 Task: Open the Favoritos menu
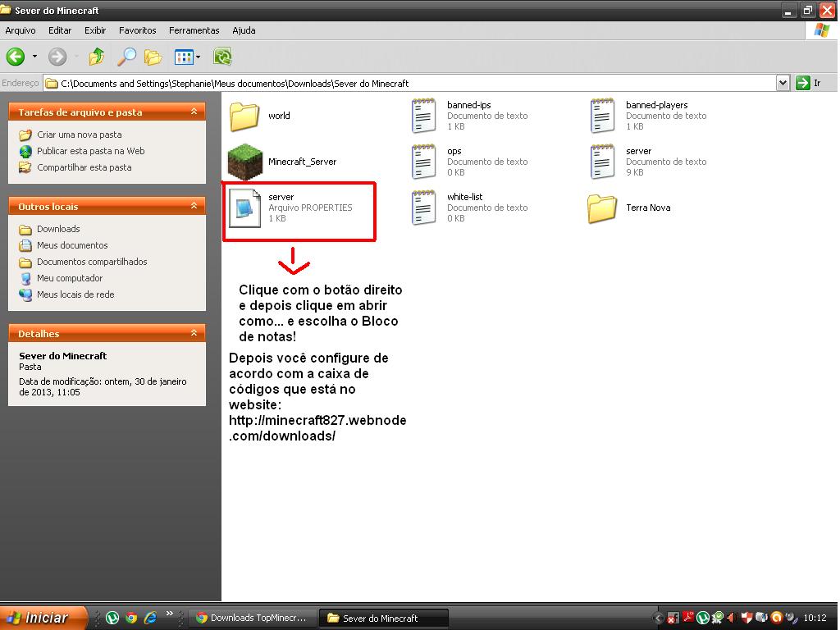137,30
